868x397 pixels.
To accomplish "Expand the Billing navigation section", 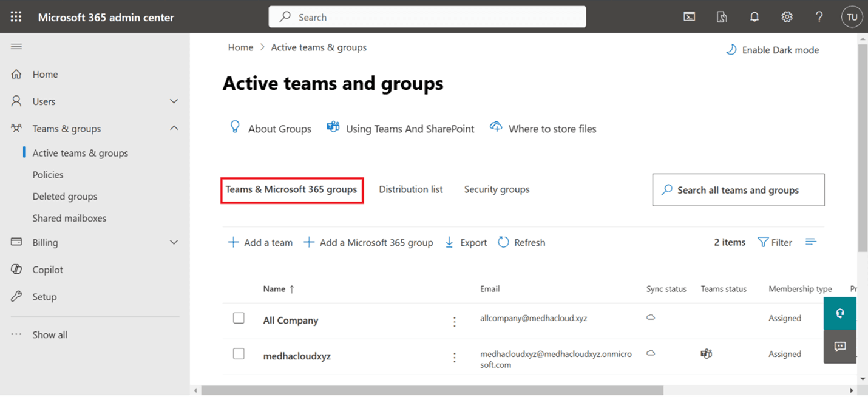I will 174,242.
